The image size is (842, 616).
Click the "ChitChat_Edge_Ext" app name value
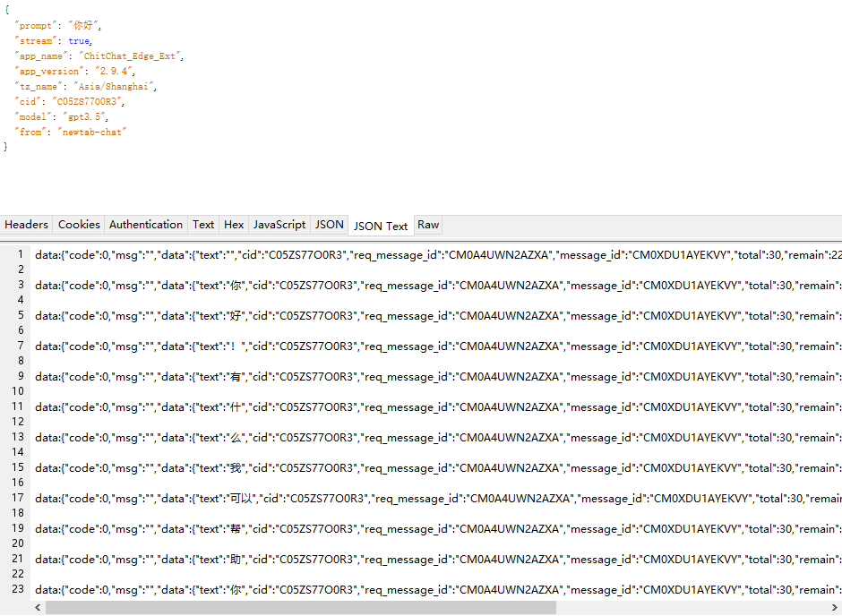pyautogui.click(x=132, y=56)
